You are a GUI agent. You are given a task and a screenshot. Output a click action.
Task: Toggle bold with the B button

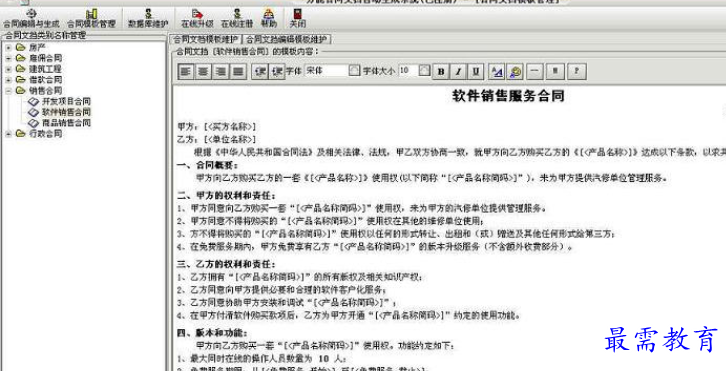(441, 71)
